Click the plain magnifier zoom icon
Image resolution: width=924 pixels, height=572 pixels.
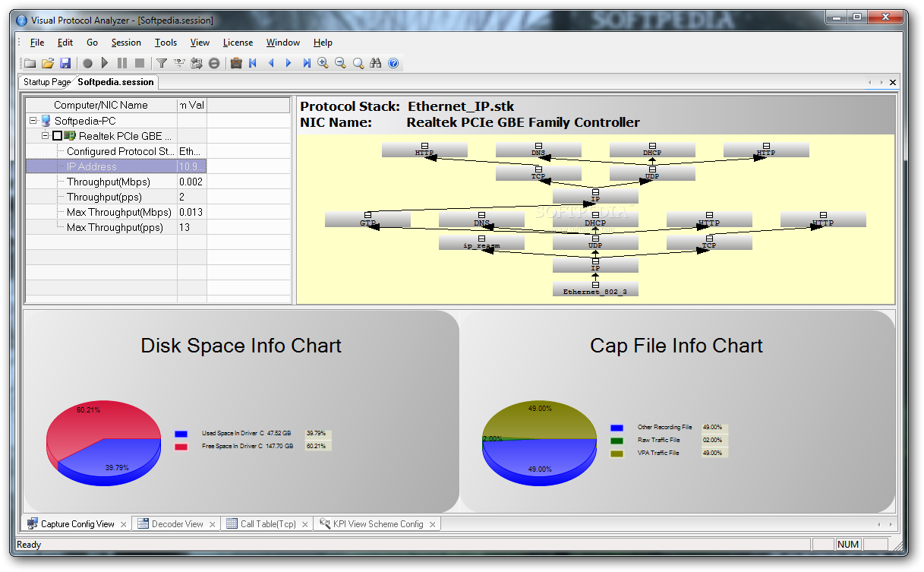pos(358,63)
